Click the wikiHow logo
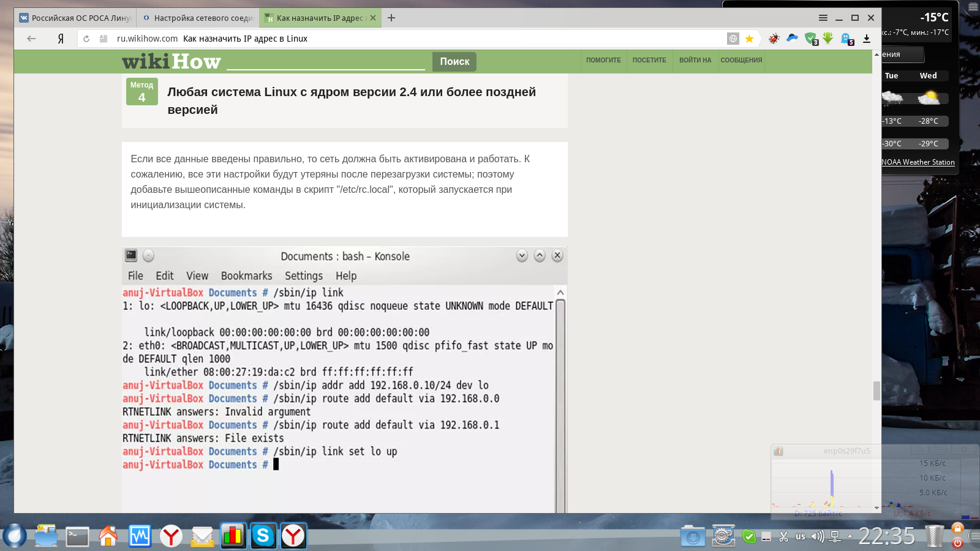Viewport: 980px width, 551px height. 171,61
